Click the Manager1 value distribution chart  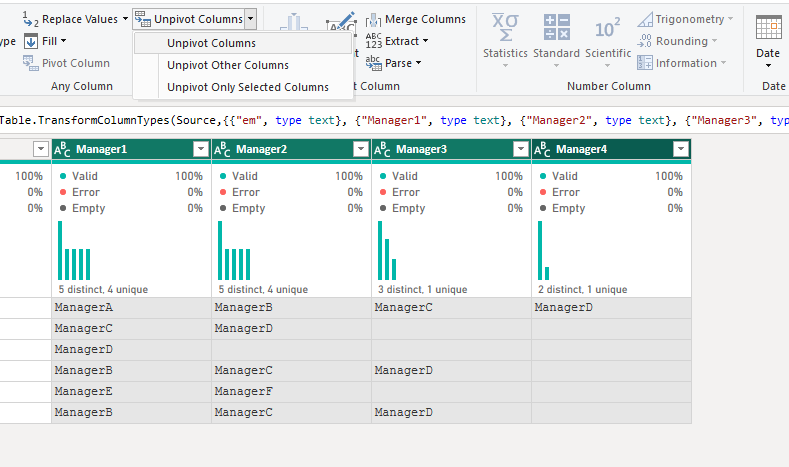pyautogui.click(x=74, y=250)
